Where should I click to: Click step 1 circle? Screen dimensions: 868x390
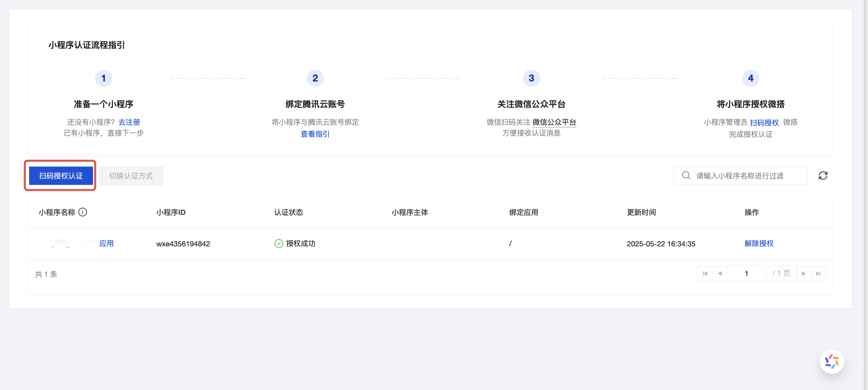(104, 78)
